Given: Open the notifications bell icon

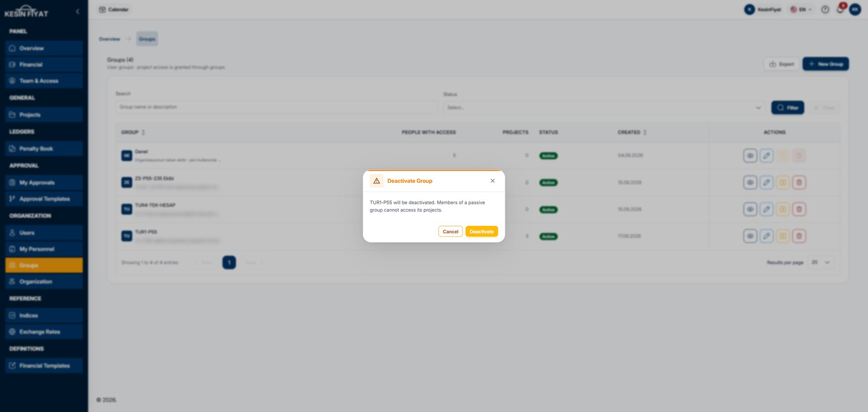Looking at the screenshot, I should 840,9.
